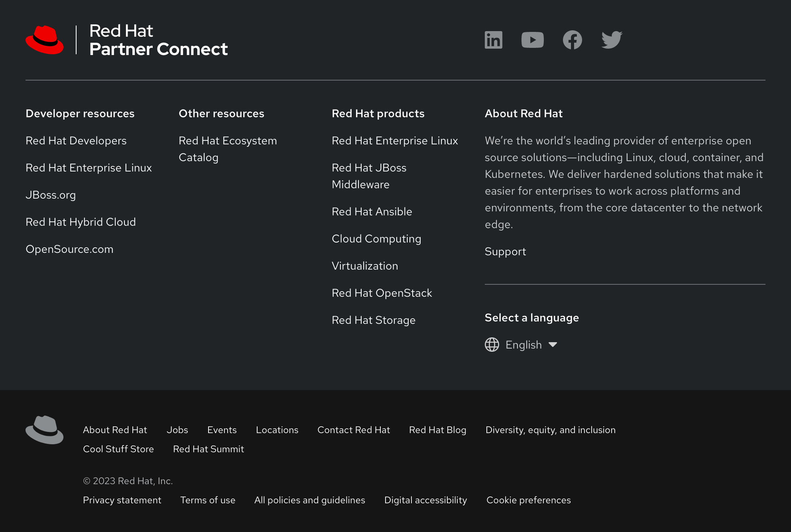
Task: Click the globe language icon
Action: click(x=492, y=345)
